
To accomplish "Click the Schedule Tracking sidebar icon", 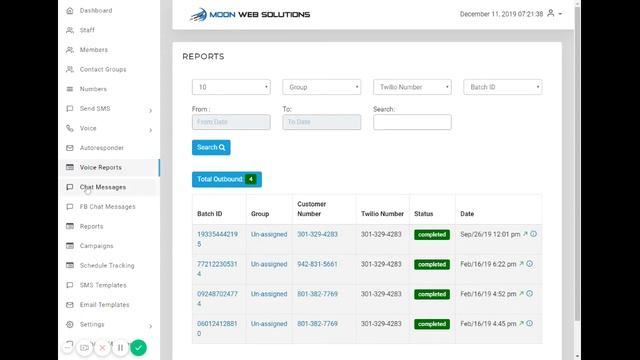I will click(x=70, y=265).
